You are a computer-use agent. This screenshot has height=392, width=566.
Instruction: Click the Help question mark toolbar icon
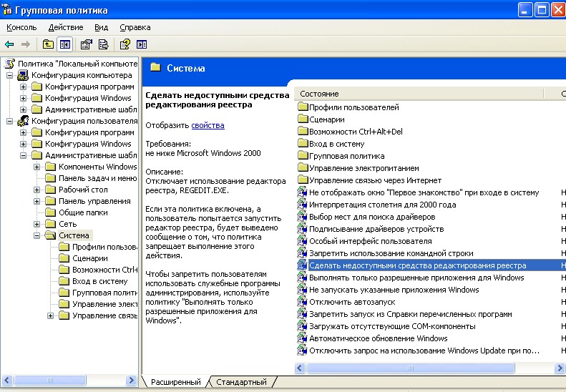point(125,44)
